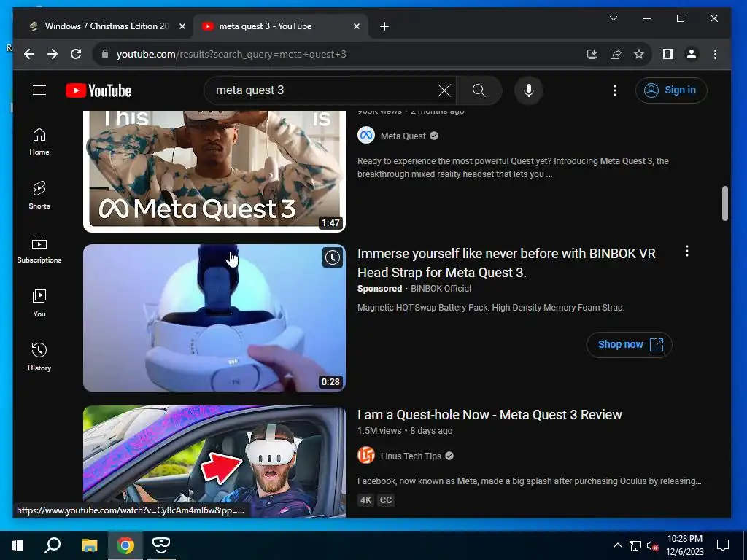Add BINBOK video to Watch later
The image size is (747, 560).
point(333,257)
